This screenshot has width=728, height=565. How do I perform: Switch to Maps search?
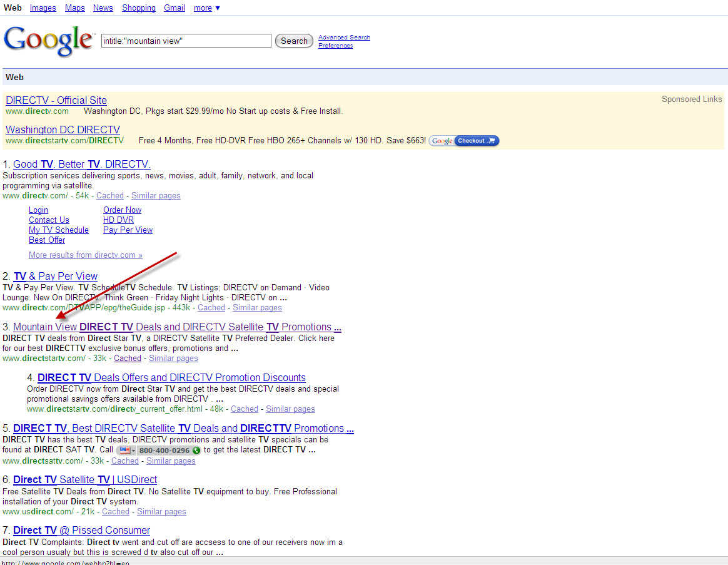(x=75, y=8)
